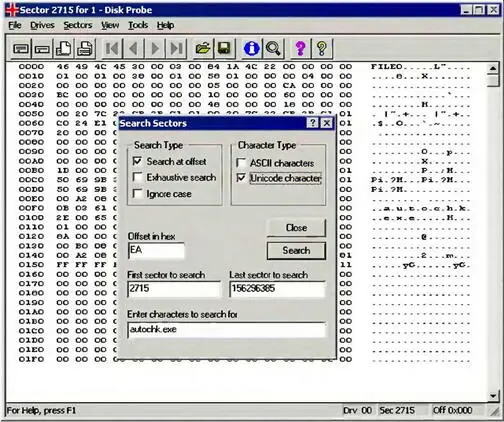504x422 pixels.
Task: Click the characters to search for field
Action: [x=227, y=330]
